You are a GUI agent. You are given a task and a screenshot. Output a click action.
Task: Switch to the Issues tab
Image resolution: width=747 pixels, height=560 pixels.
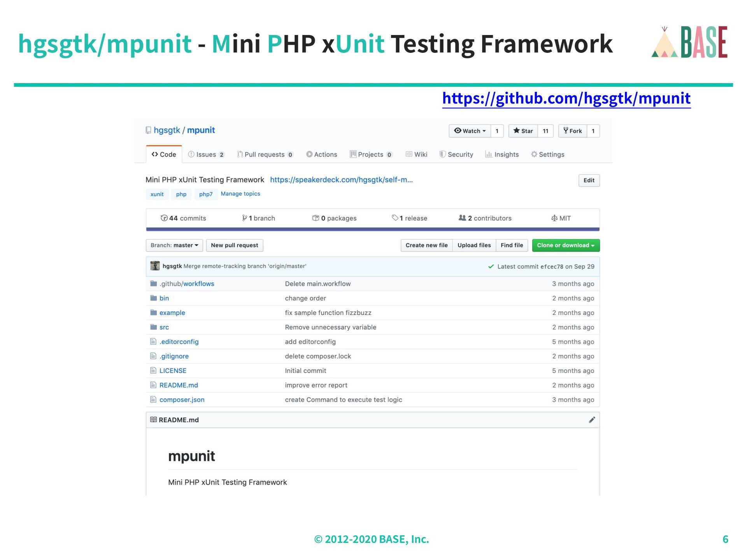[206, 154]
